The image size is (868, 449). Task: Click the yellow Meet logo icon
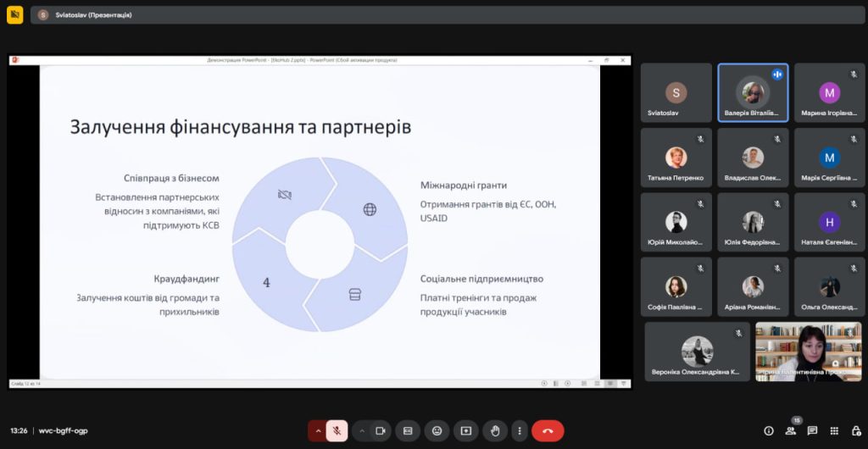click(14, 15)
